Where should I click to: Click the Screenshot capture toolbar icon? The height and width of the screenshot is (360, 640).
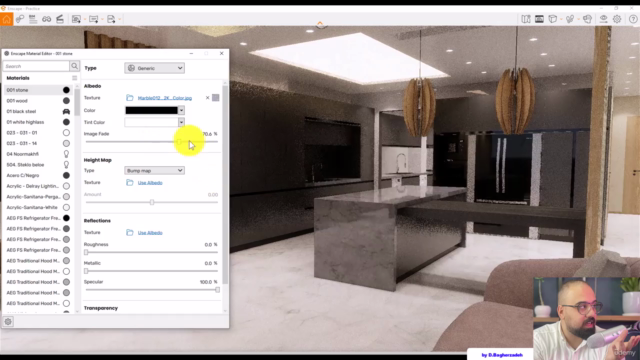tap(76, 19)
